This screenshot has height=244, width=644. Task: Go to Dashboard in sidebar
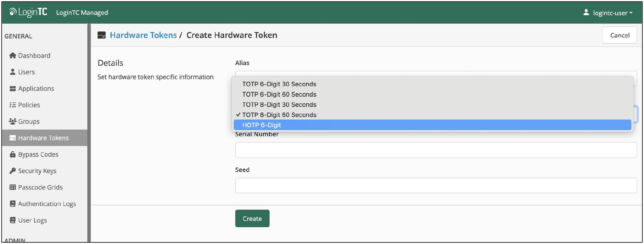pyautogui.click(x=44, y=55)
